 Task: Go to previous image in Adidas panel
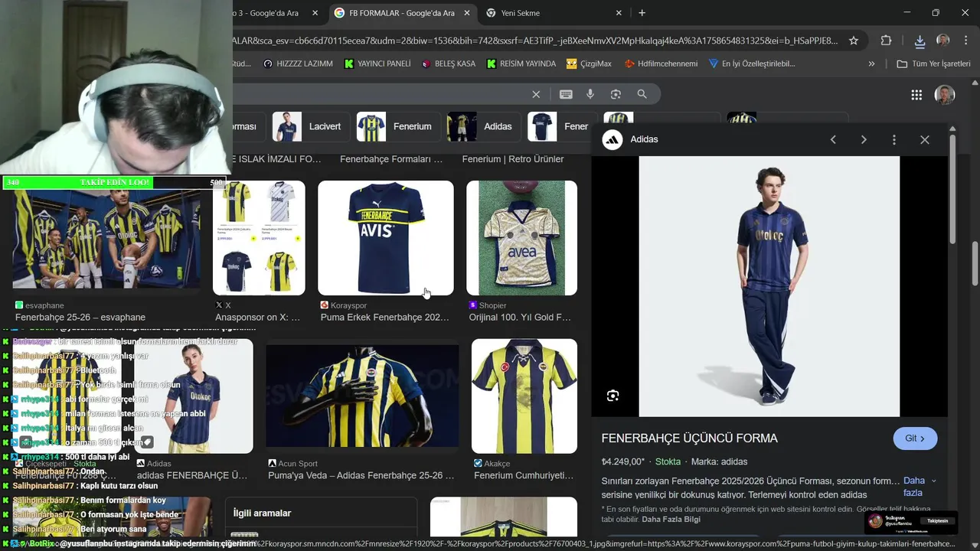833,139
